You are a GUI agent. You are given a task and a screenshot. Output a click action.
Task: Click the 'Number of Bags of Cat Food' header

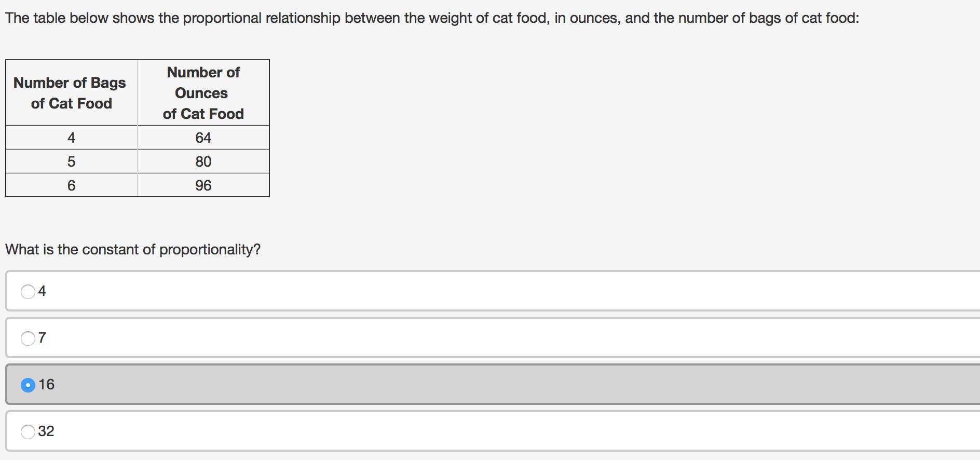pyautogui.click(x=71, y=93)
